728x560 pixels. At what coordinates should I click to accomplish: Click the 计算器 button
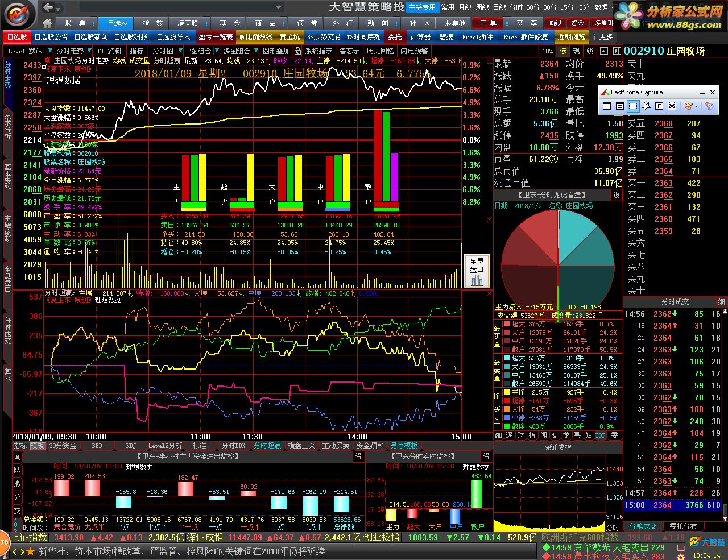coord(420,36)
